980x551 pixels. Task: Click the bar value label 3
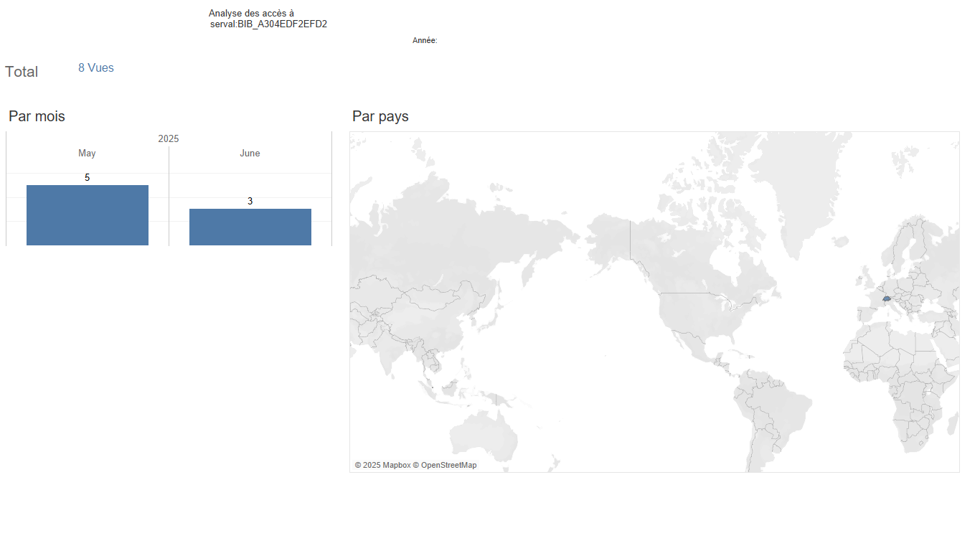pyautogui.click(x=250, y=201)
